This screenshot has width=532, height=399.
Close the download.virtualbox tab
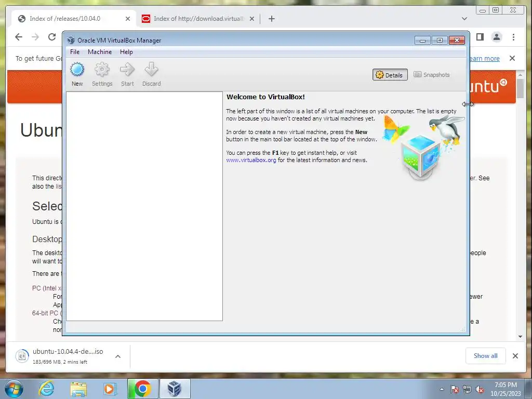(252, 19)
